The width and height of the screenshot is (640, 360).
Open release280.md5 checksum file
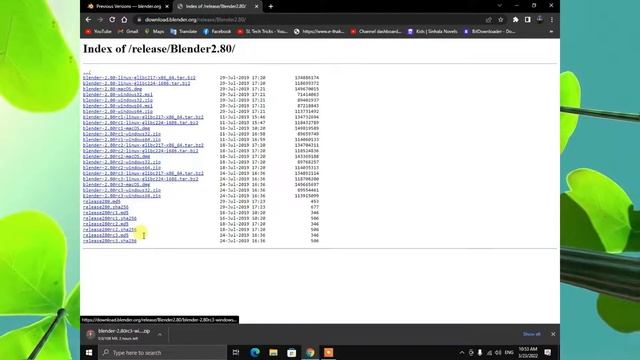pos(102,202)
